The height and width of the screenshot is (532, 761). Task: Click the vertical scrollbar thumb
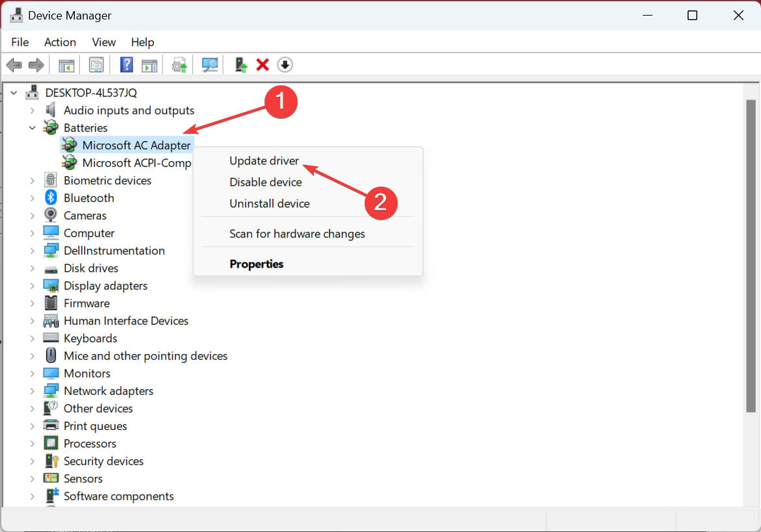751,256
